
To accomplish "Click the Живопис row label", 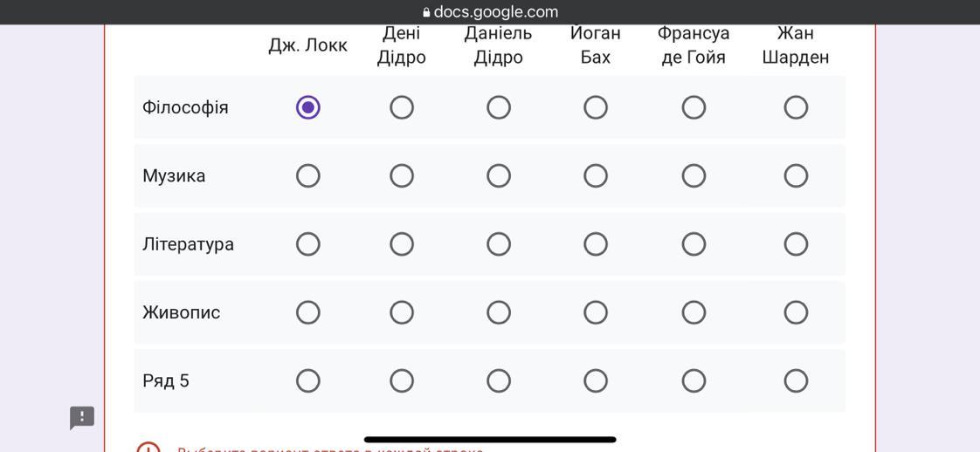I will pyautogui.click(x=182, y=312).
